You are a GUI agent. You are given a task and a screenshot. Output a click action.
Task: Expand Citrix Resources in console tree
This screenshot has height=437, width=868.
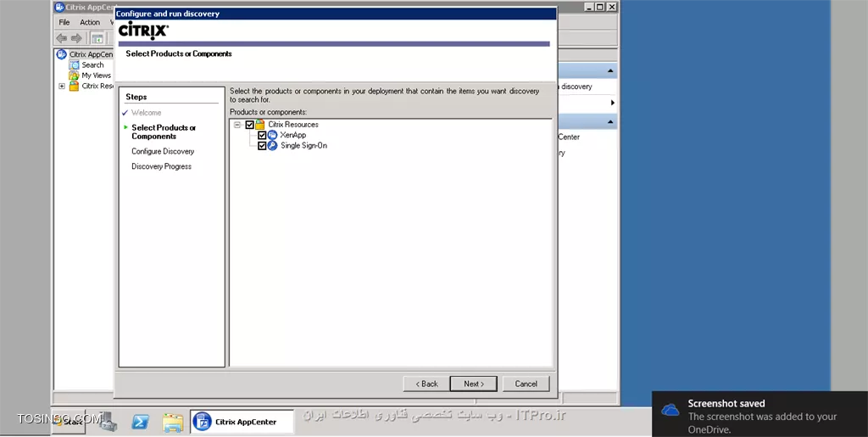click(x=61, y=87)
